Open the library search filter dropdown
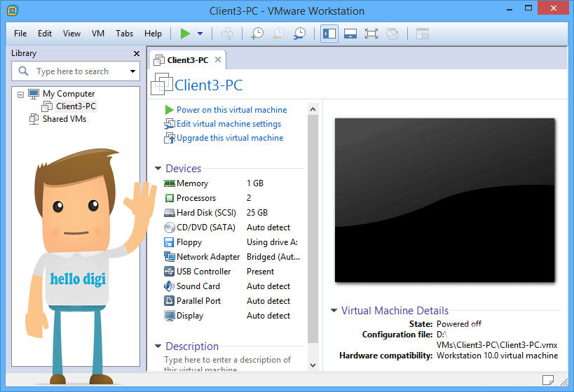The height and width of the screenshot is (392, 574). [132, 71]
